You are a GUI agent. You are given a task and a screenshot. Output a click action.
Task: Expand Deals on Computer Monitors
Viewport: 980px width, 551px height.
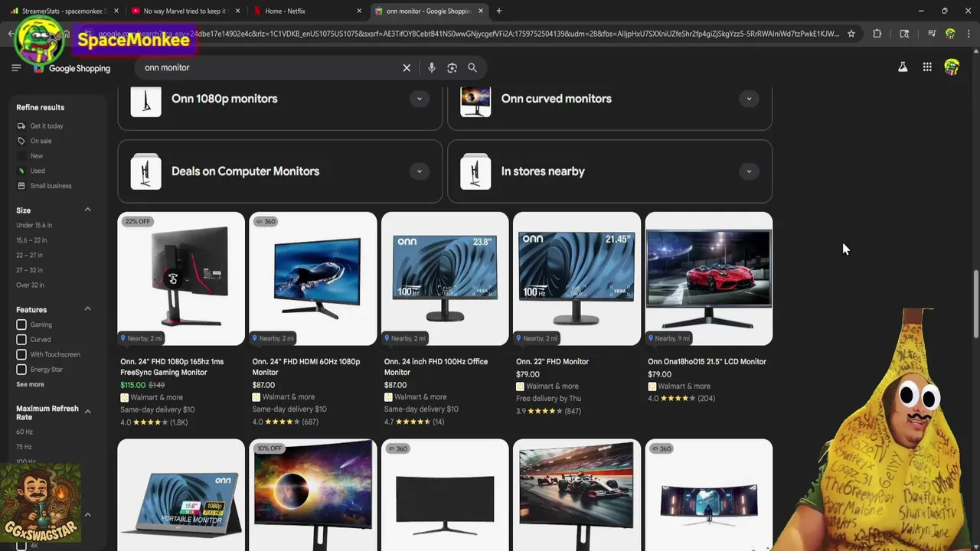(x=419, y=171)
